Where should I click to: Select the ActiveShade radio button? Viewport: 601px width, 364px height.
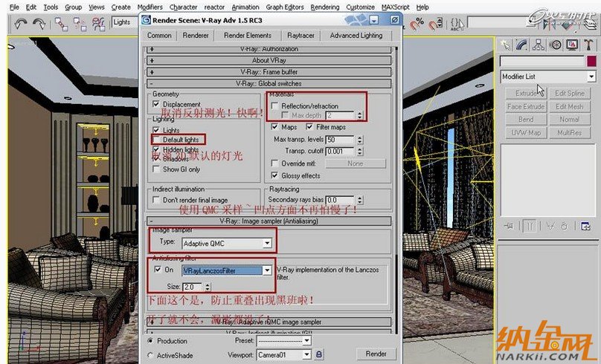(x=151, y=355)
